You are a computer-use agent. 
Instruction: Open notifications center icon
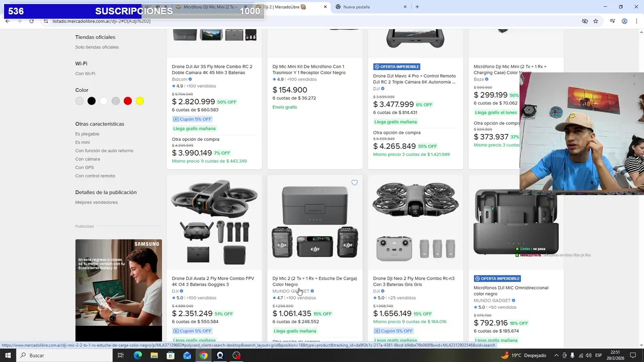(x=632, y=355)
